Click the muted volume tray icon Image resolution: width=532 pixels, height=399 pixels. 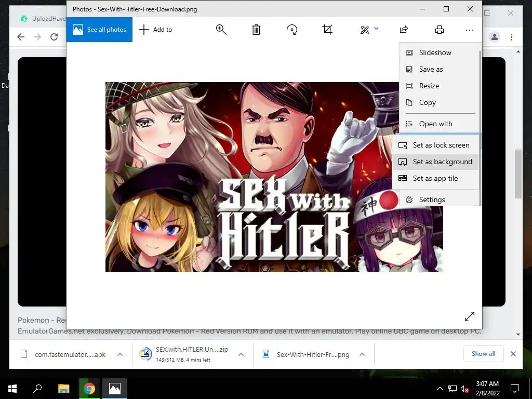coord(465,389)
